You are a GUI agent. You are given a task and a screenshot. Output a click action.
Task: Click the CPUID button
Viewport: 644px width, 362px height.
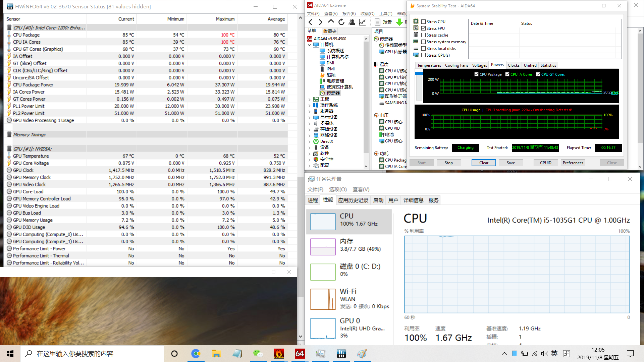546,163
